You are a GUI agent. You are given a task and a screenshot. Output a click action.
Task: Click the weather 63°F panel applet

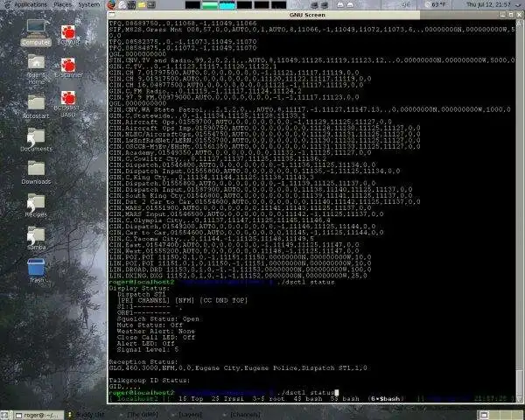(x=435, y=4)
